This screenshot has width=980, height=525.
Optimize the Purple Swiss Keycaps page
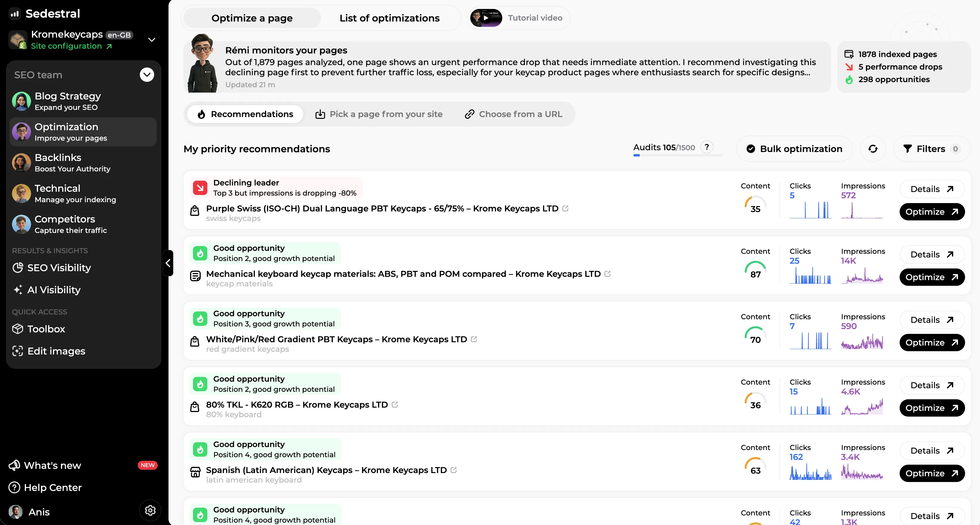click(x=932, y=212)
